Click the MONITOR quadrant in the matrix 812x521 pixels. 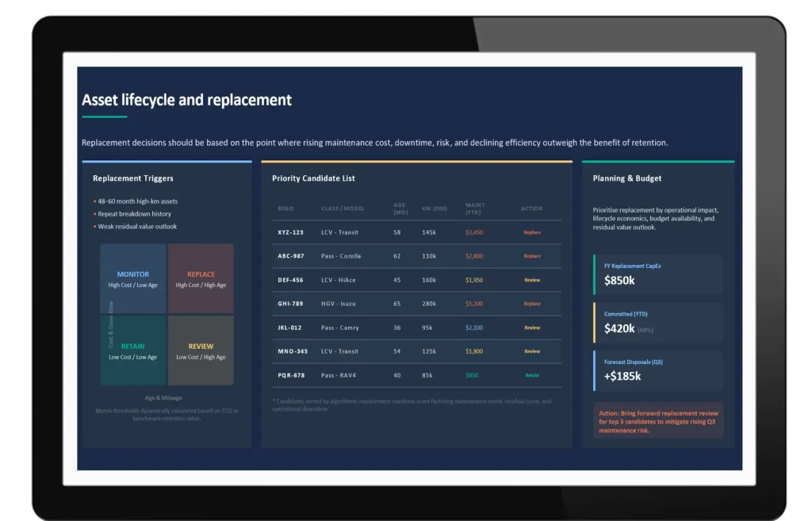pyautogui.click(x=133, y=278)
